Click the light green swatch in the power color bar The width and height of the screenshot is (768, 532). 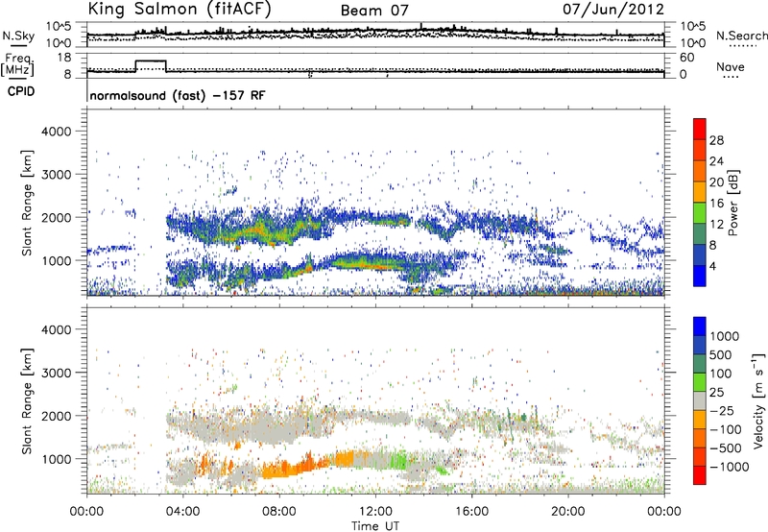pos(700,213)
